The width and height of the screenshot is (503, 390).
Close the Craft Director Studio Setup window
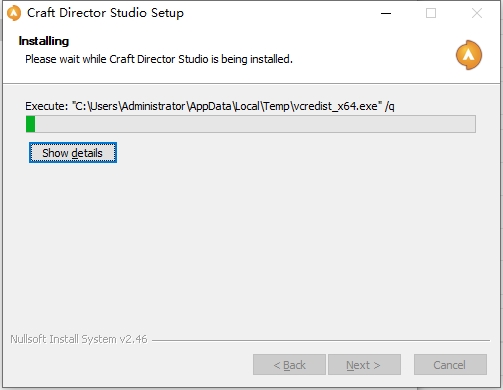click(477, 13)
